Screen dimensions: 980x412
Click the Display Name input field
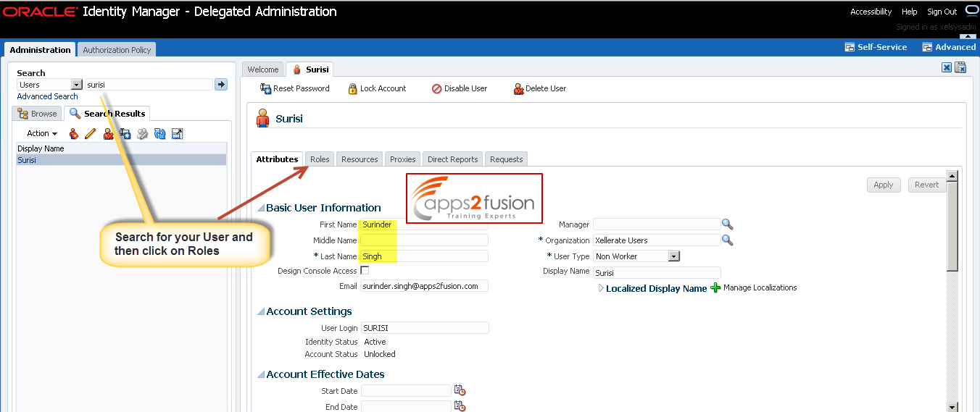coord(657,273)
